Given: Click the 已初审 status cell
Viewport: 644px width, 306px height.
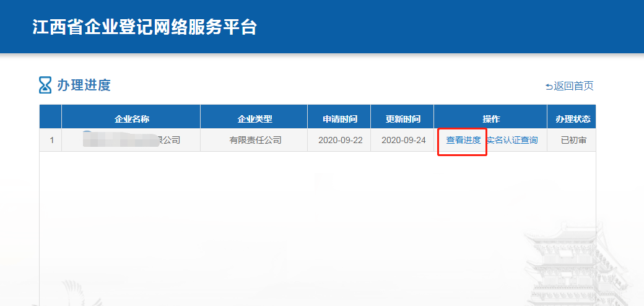Looking at the screenshot, I should [x=572, y=140].
